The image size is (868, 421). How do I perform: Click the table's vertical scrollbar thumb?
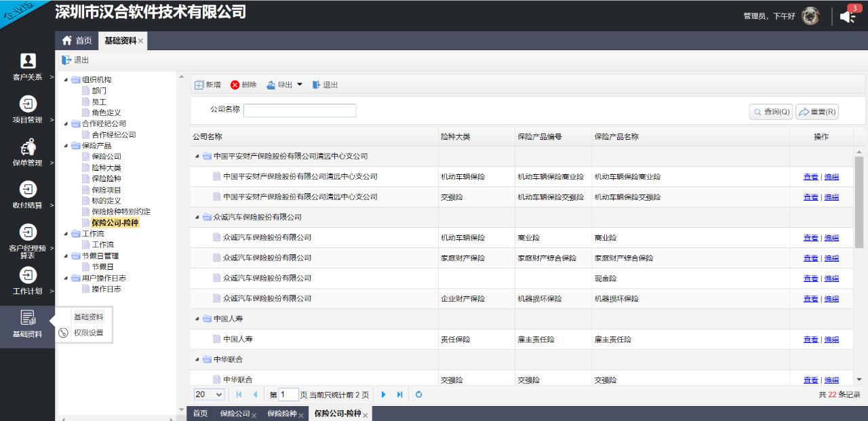859,201
